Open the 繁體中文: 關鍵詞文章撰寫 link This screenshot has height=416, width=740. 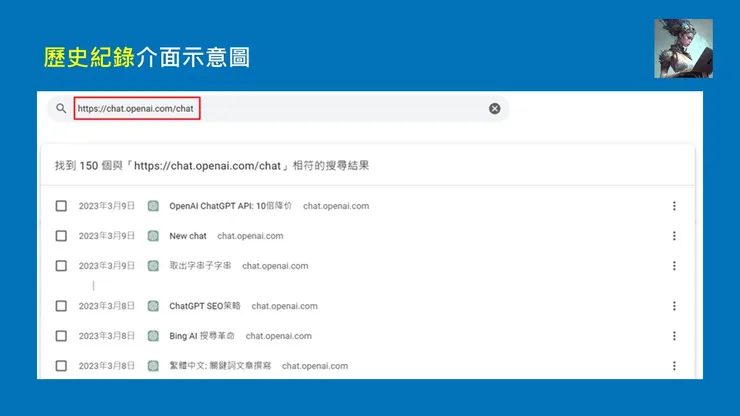coord(220,366)
